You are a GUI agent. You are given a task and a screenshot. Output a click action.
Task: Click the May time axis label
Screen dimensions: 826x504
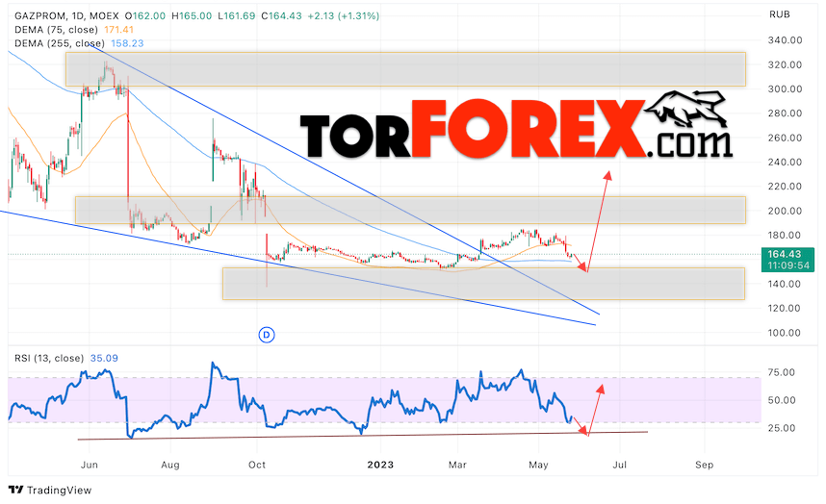(538, 465)
